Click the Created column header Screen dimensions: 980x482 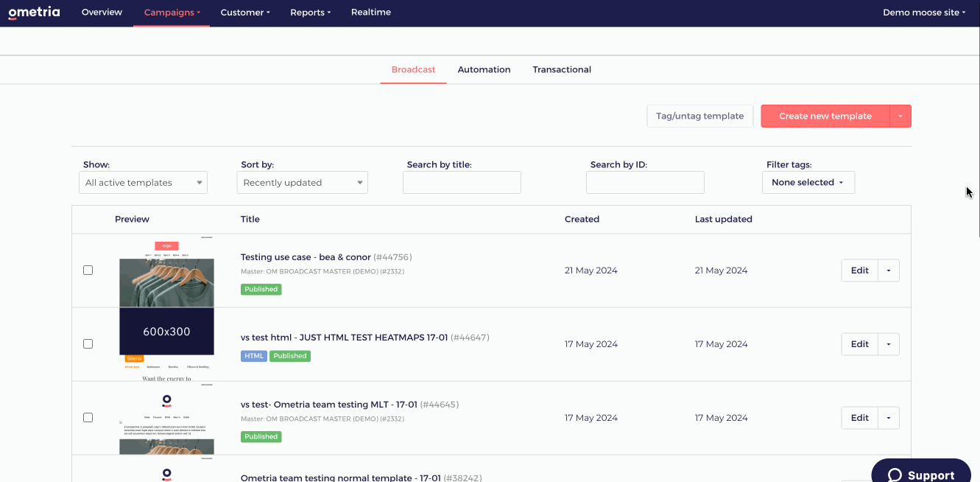[x=582, y=219]
